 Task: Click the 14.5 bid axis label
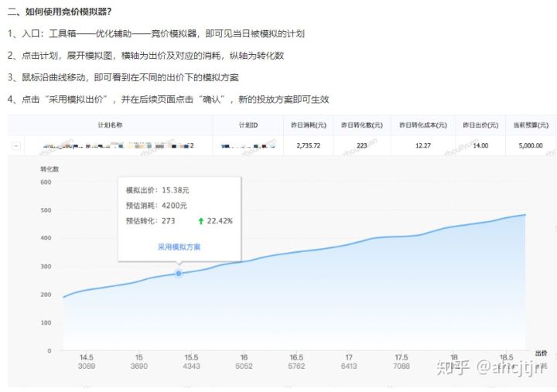87,357
